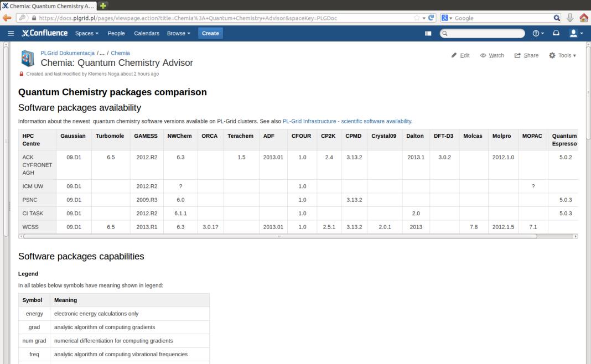Share the page
This screenshot has width=591, height=364.
(526, 55)
